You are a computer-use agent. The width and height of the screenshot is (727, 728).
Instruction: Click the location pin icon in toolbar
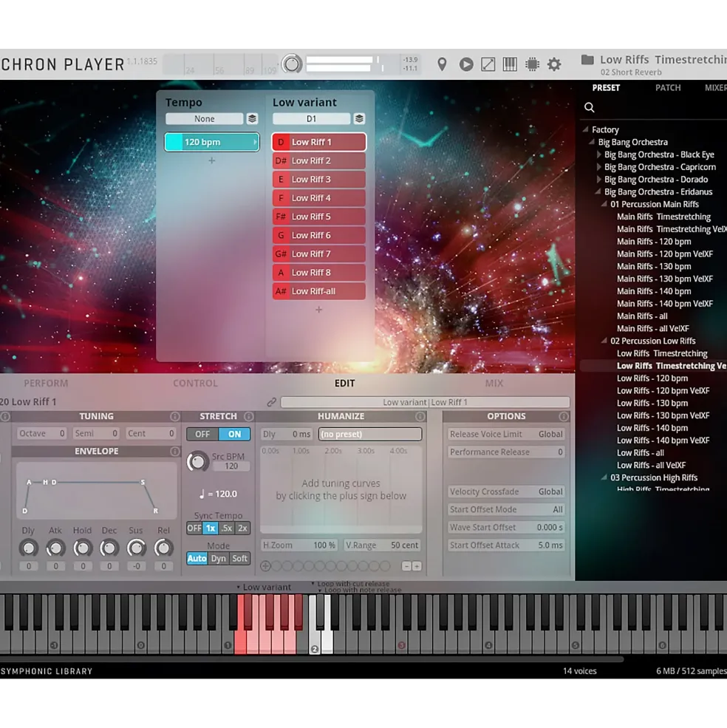click(x=442, y=64)
